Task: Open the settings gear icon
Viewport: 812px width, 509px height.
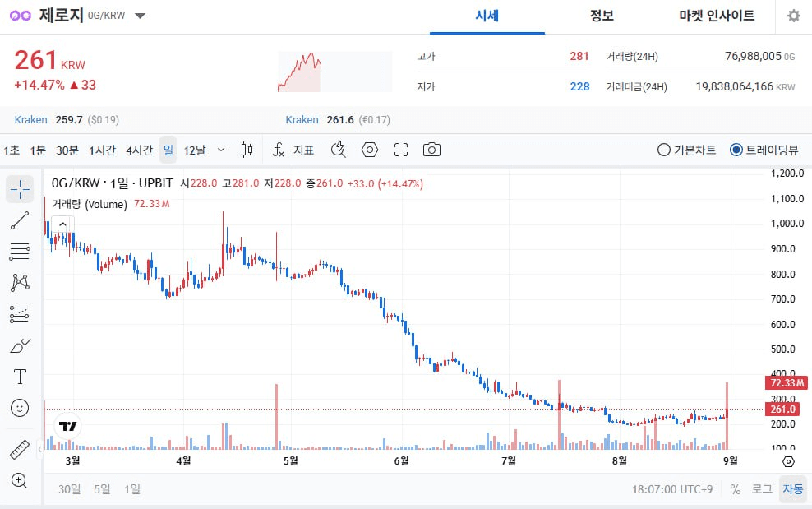Action: point(793,16)
